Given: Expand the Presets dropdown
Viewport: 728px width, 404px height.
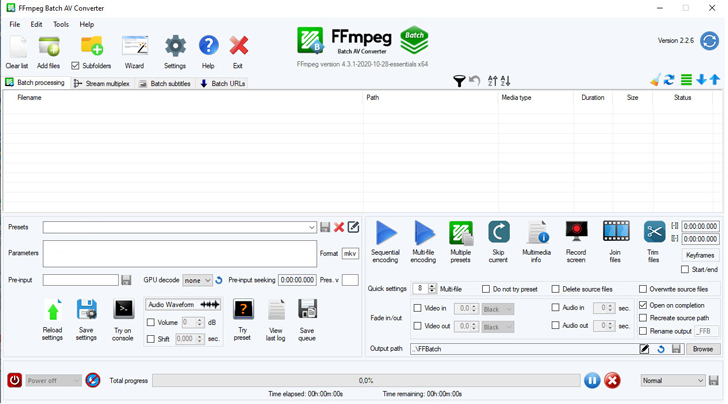Looking at the screenshot, I should point(312,228).
